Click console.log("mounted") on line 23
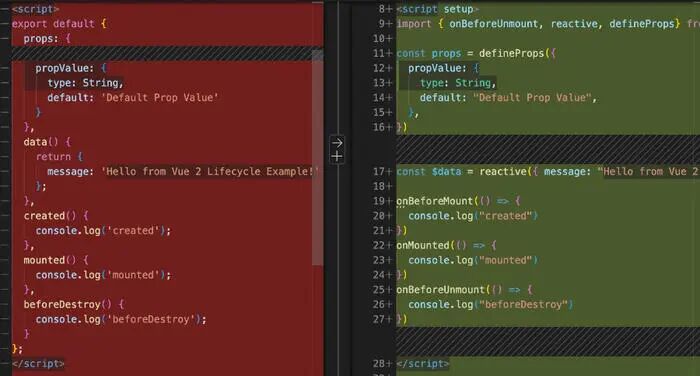The height and width of the screenshot is (376, 700). (x=473, y=259)
